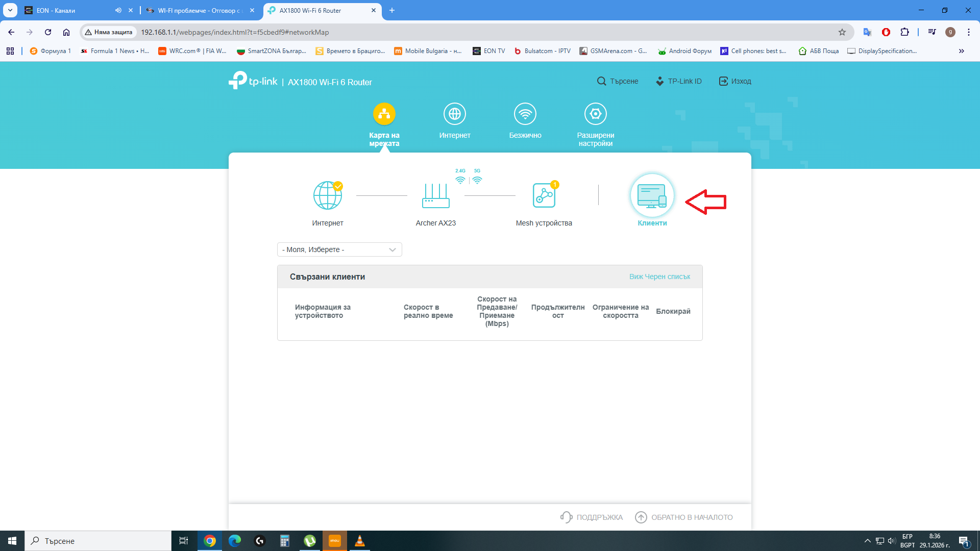The width and height of the screenshot is (980, 551).
Task: Open Разширени настройки gear icon
Action: (x=595, y=114)
